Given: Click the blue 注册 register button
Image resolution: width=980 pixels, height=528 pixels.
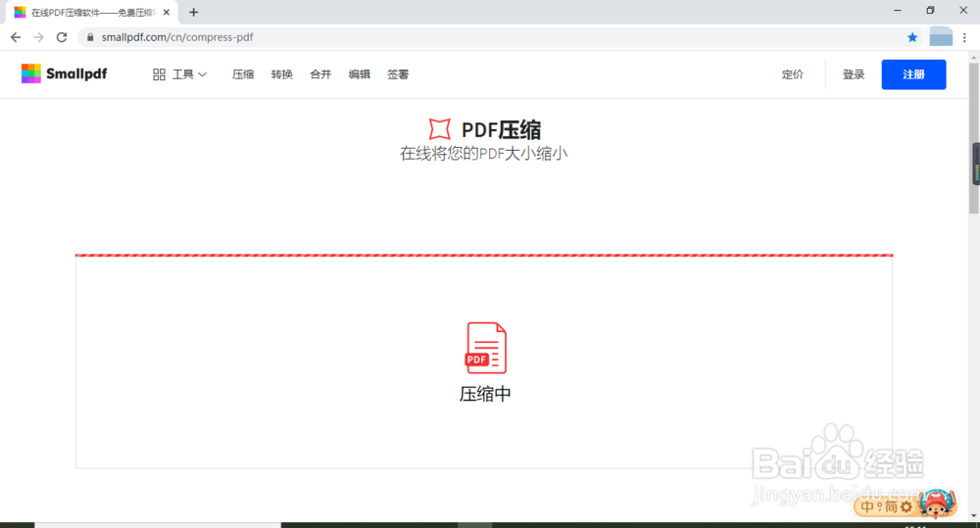Looking at the screenshot, I should 913,74.
